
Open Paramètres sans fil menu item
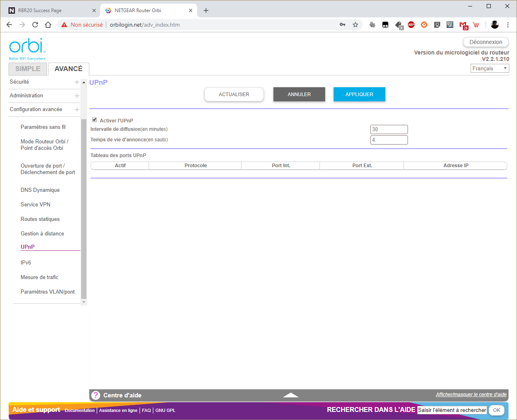pyautogui.click(x=43, y=127)
